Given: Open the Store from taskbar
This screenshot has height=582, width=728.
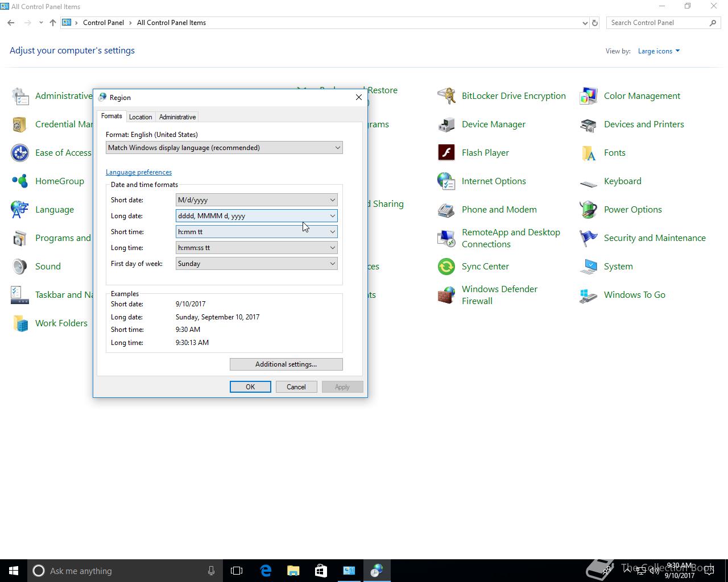Looking at the screenshot, I should (x=321, y=571).
